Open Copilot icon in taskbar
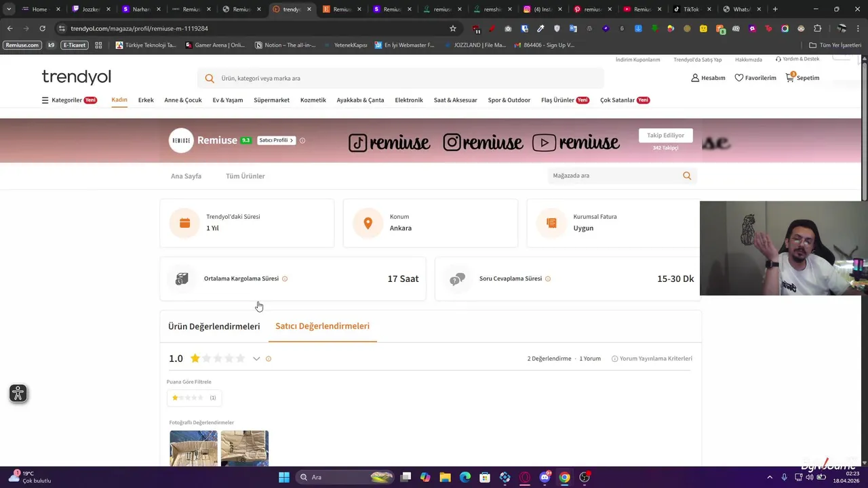The height and width of the screenshot is (488, 868). click(425, 477)
